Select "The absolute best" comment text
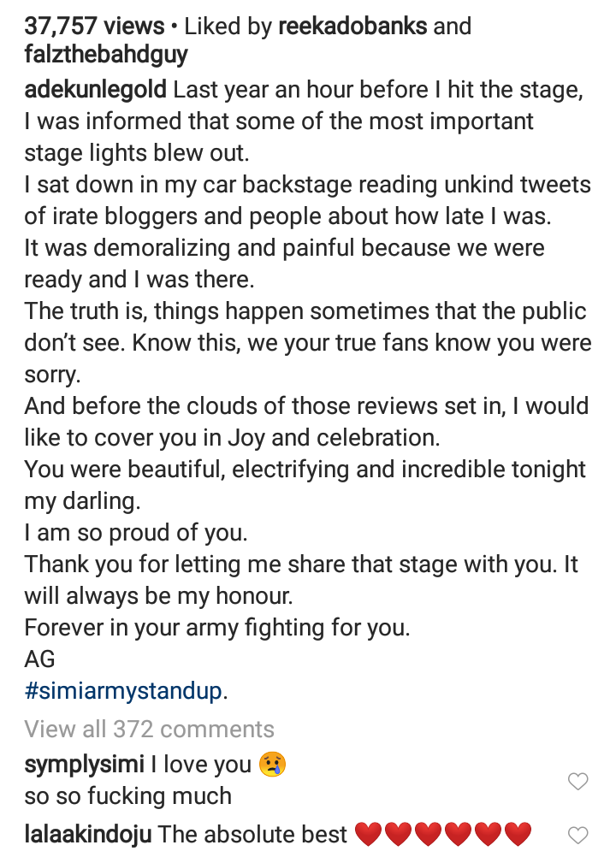This screenshot has width=616, height=851. (252, 833)
